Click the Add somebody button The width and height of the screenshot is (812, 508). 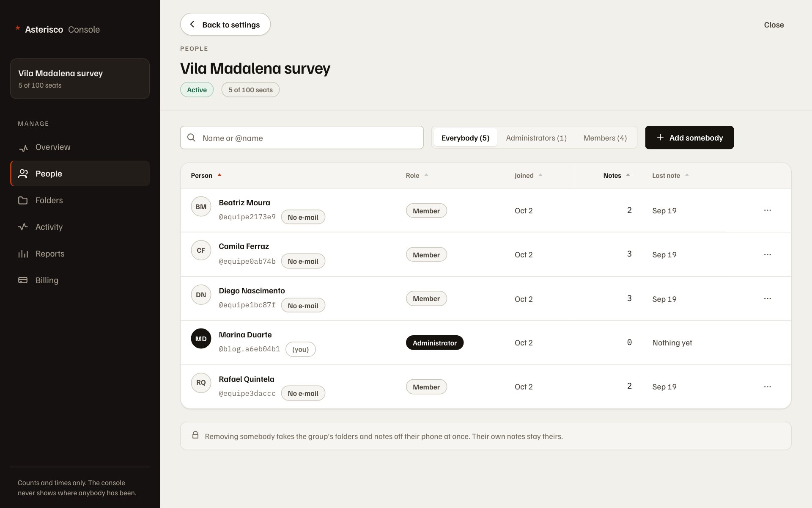(x=689, y=137)
